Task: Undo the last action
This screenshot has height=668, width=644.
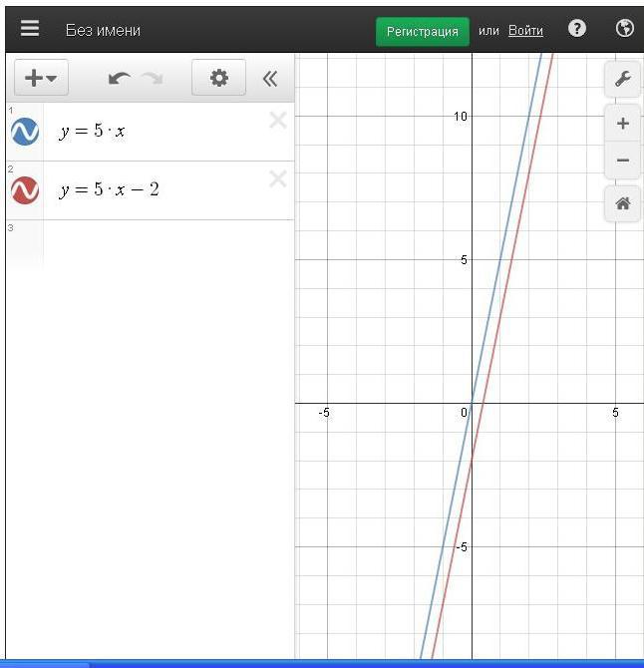Action: tap(120, 79)
